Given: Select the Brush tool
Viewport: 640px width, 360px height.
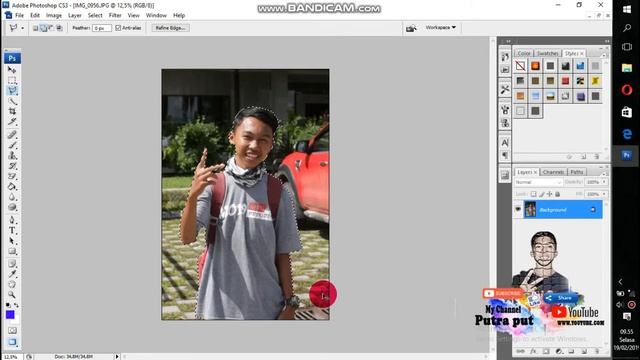Looking at the screenshot, I should (x=12, y=145).
